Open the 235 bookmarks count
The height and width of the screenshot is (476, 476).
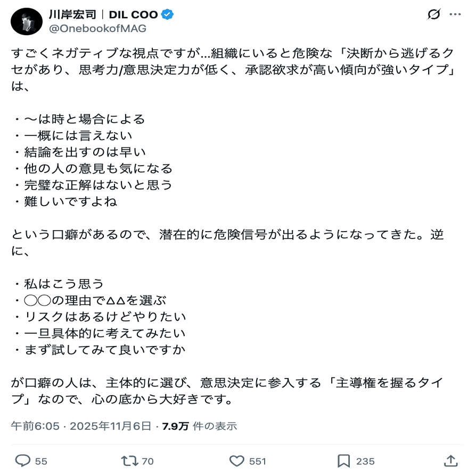(x=365, y=462)
